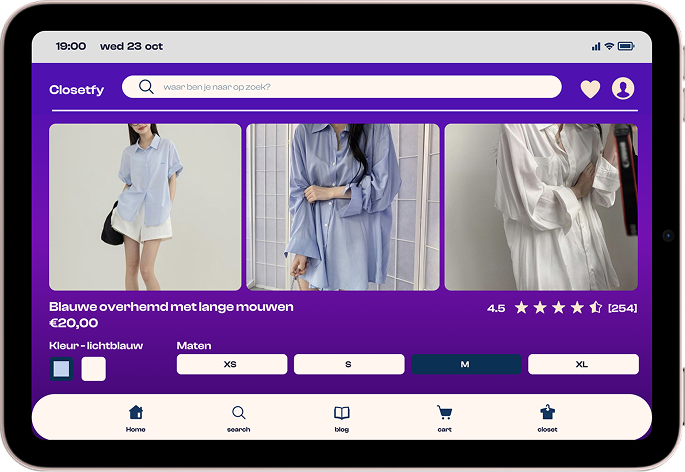Select size S
This screenshot has width=685, height=472.
pyautogui.click(x=348, y=364)
